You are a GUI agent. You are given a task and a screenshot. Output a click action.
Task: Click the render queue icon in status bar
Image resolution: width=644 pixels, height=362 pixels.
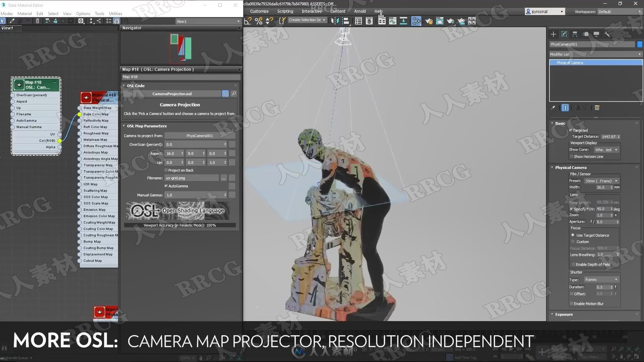(4, 358)
